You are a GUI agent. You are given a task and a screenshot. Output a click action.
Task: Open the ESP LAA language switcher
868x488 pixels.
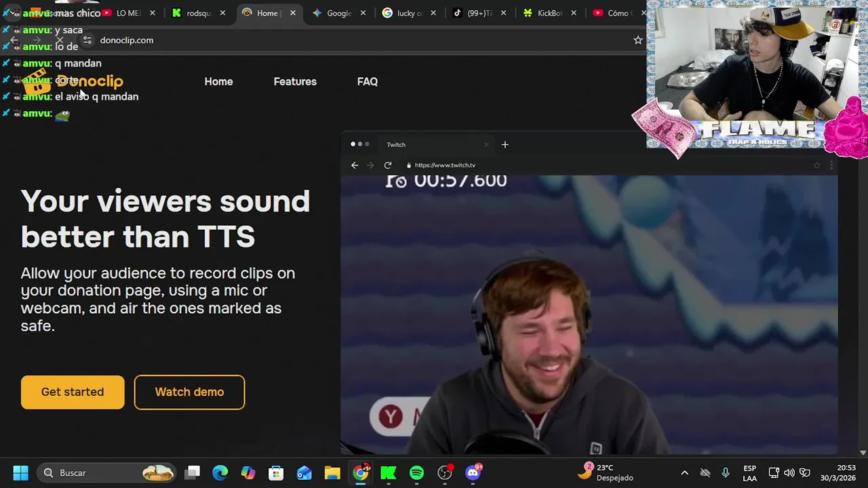749,473
